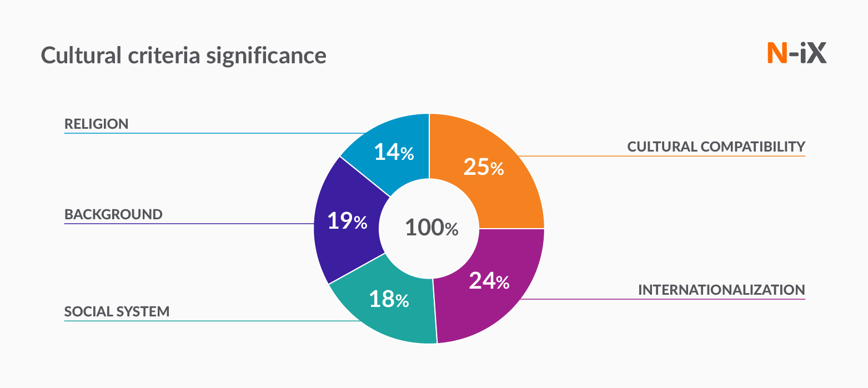Click the 100% total in donut center
This screenshot has width=868, height=388.
tap(432, 228)
